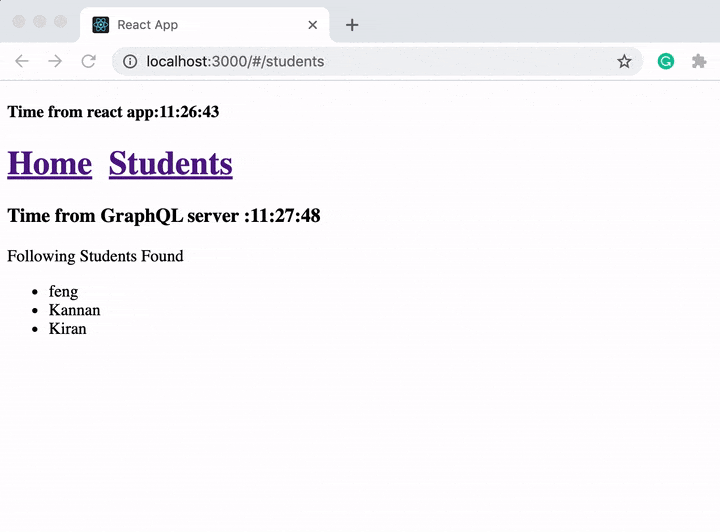Image resolution: width=720 pixels, height=532 pixels.
Task: Go to the Home link
Action: coord(50,163)
